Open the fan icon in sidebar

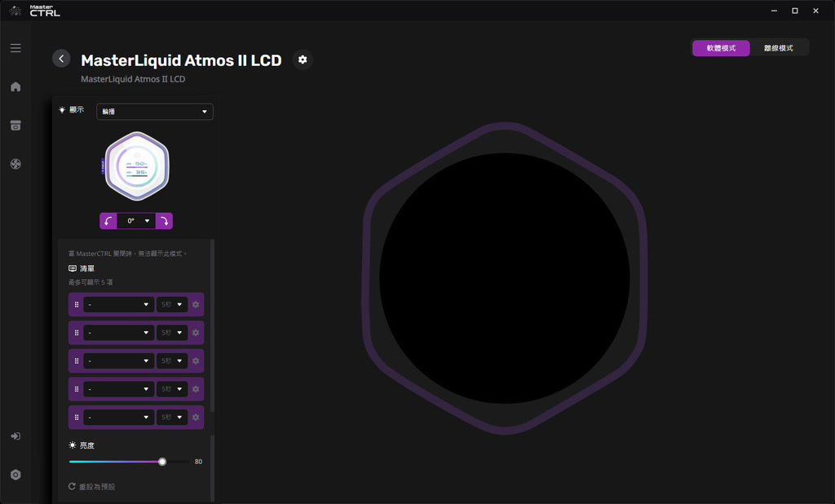click(x=15, y=164)
